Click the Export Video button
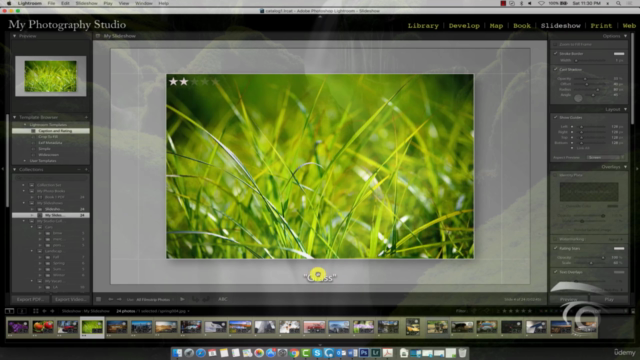The height and width of the screenshot is (360, 640). [x=70, y=299]
